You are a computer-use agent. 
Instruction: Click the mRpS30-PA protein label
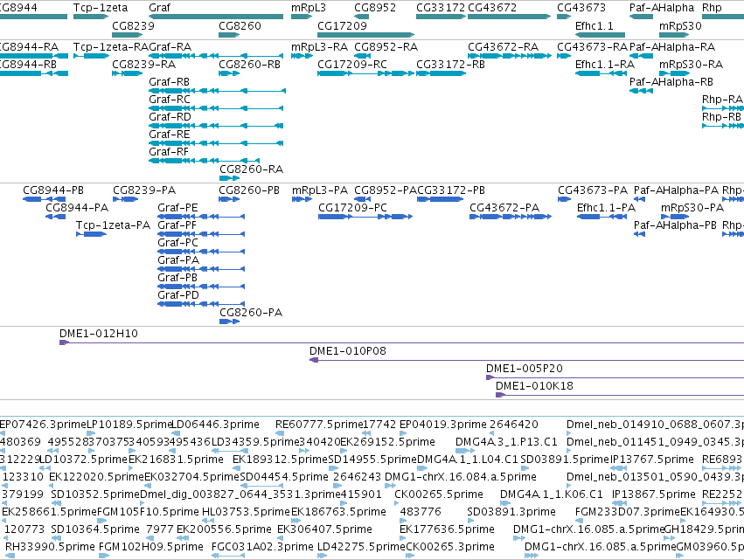coord(692,207)
